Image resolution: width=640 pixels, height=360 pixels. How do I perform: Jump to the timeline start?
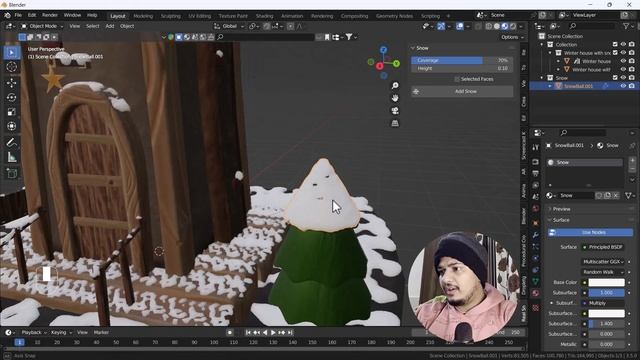click(248, 333)
